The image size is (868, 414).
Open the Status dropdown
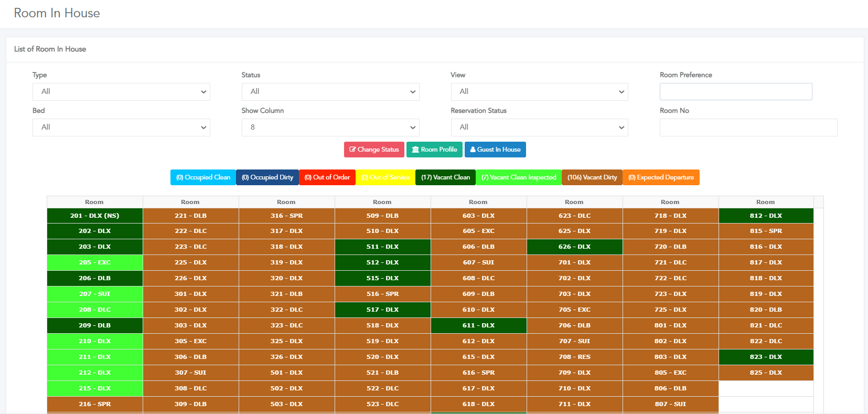click(x=330, y=92)
